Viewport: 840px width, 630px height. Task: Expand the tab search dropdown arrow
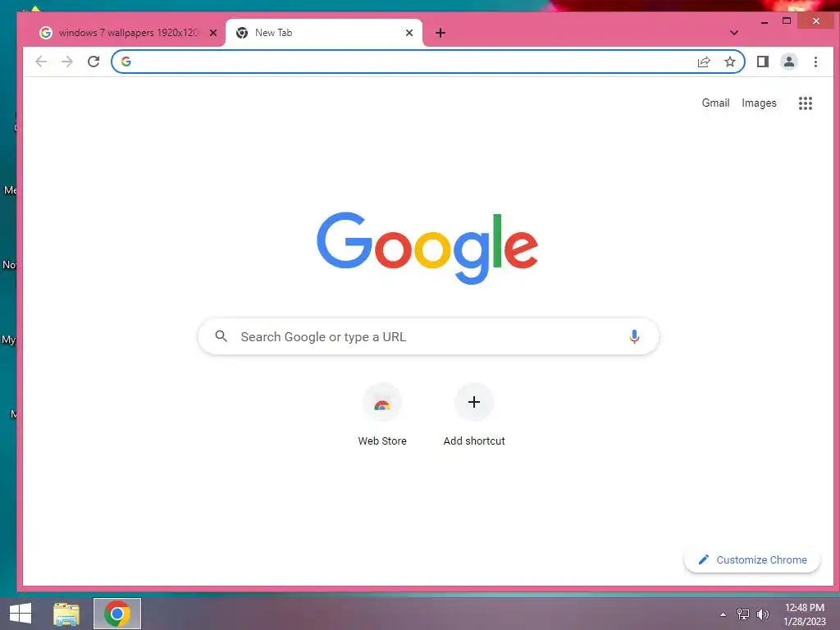click(734, 33)
